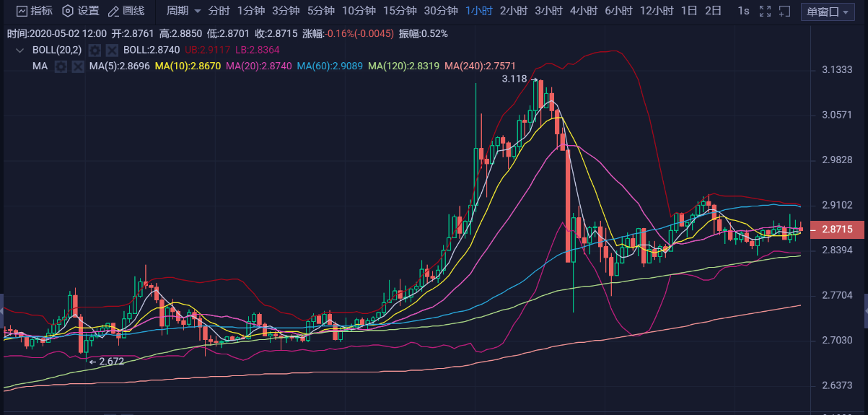Screen dimensions: 868x415
Task: Click the 3.0571 price axis label
Action: (838, 115)
